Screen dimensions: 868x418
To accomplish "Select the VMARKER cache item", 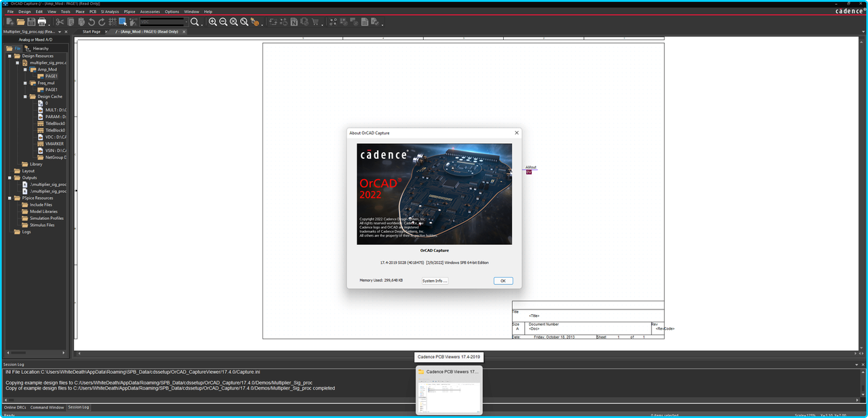I will 54,144.
